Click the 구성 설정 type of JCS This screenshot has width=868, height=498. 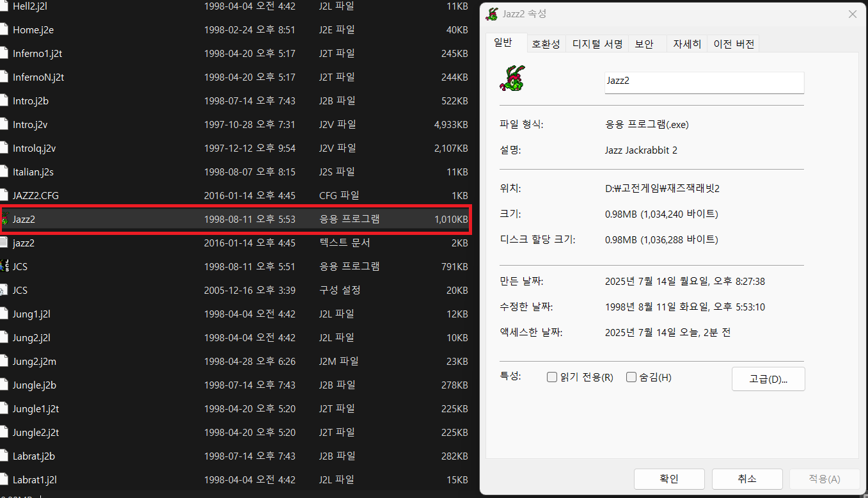tap(340, 290)
